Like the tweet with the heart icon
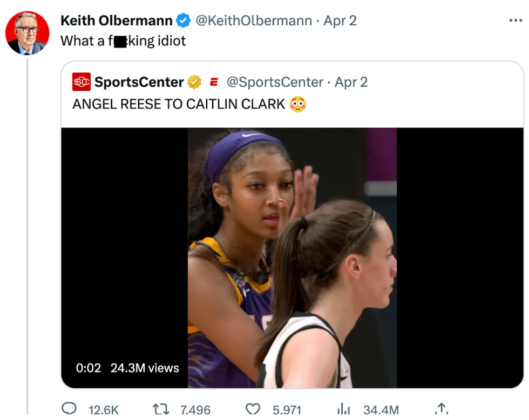The image size is (529, 420). tap(253, 409)
